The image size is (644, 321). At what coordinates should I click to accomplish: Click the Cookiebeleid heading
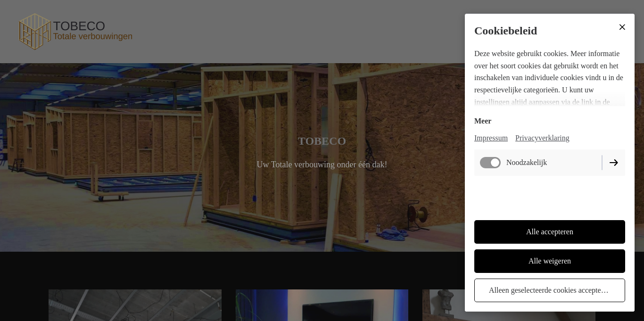(505, 31)
